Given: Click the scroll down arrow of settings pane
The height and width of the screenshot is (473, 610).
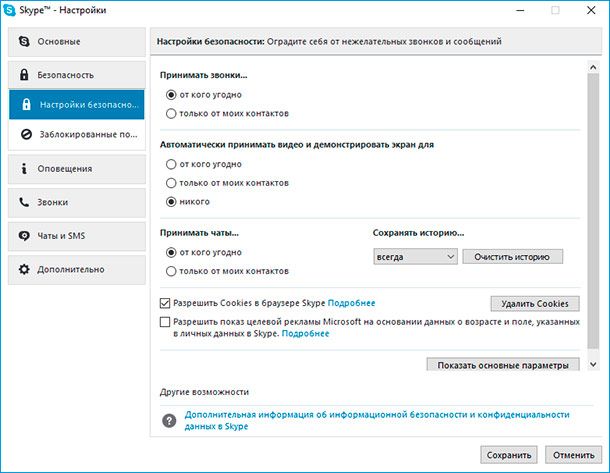Looking at the screenshot, I should point(593,364).
